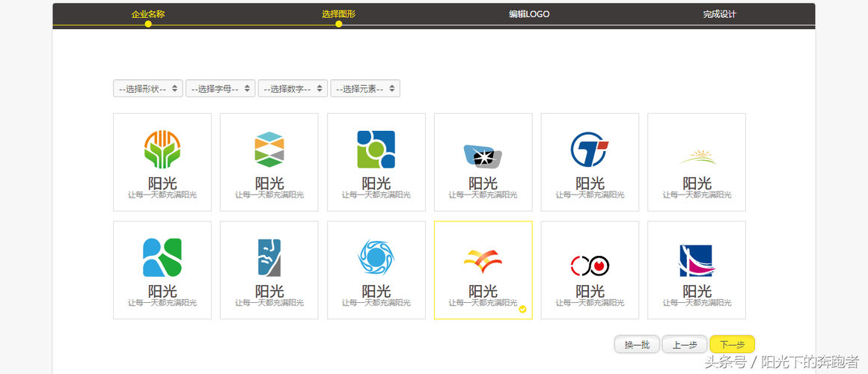Go to the 选择图形 step

tap(339, 13)
